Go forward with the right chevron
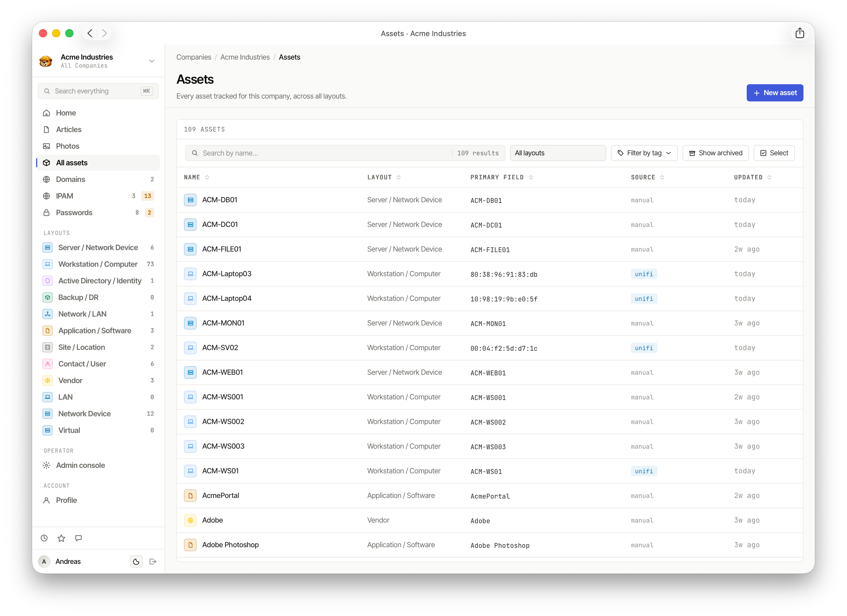The width and height of the screenshot is (847, 616). click(105, 33)
